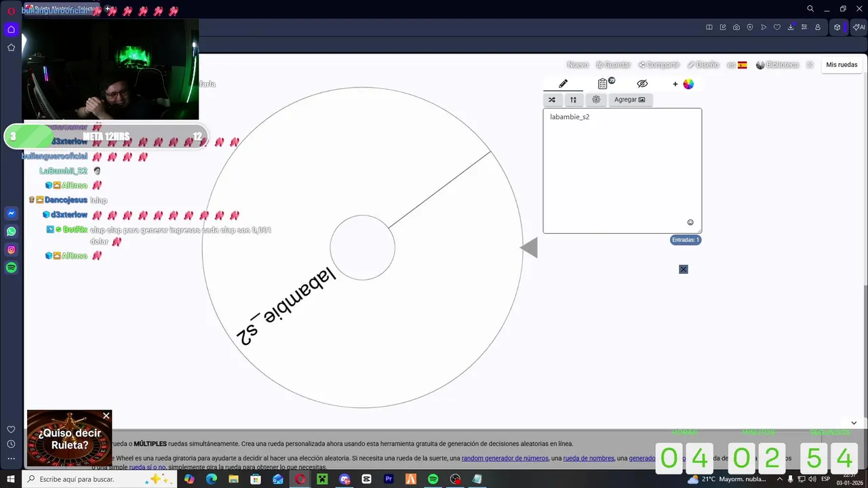Spin the wheel by clicking its center
The height and width of the screenshot is (488, 868).
tap(363, 248)
